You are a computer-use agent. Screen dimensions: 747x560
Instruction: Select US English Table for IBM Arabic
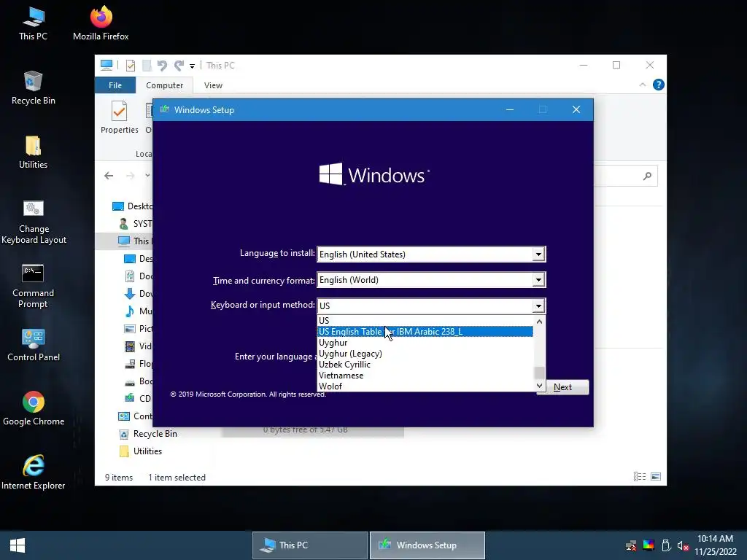425,332
